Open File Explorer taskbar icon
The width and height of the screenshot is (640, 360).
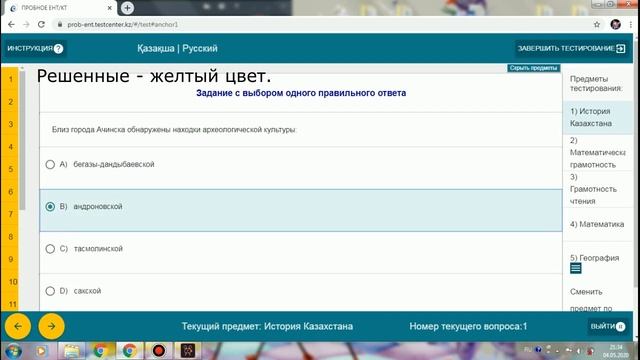coord(72,351)
